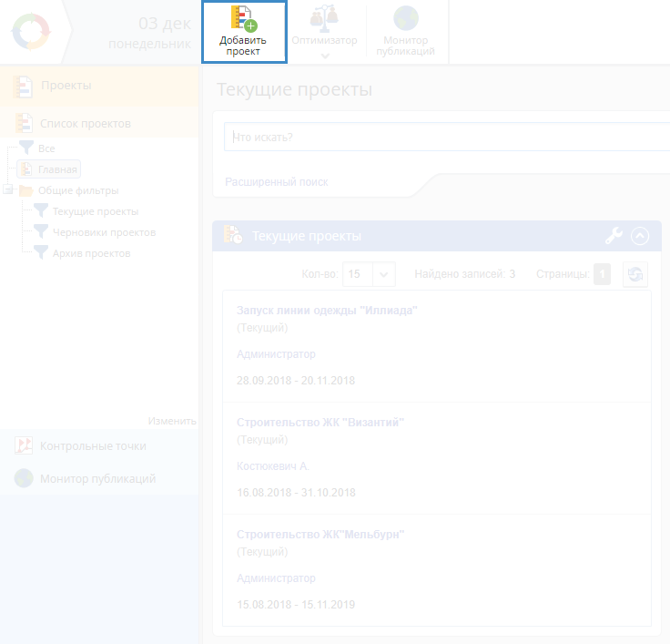Select the Архив проектов filter
Screen dimensions: 670x644
tap(91, 253)
